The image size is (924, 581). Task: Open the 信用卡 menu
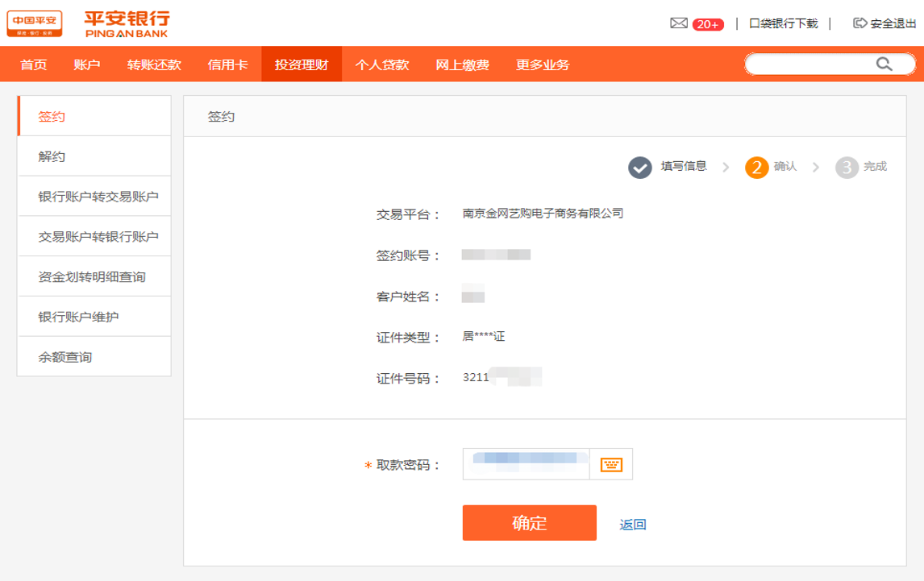(227, 64)
